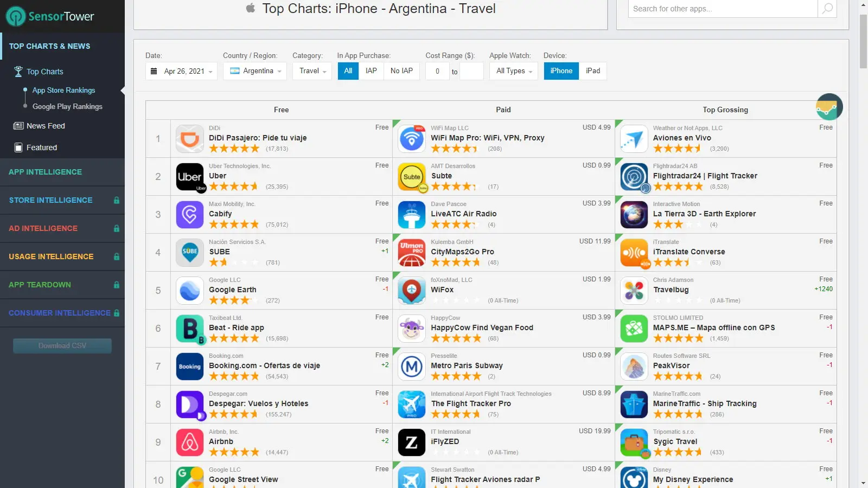Open the Flightradar24 app icon

(x=634, y=177)
